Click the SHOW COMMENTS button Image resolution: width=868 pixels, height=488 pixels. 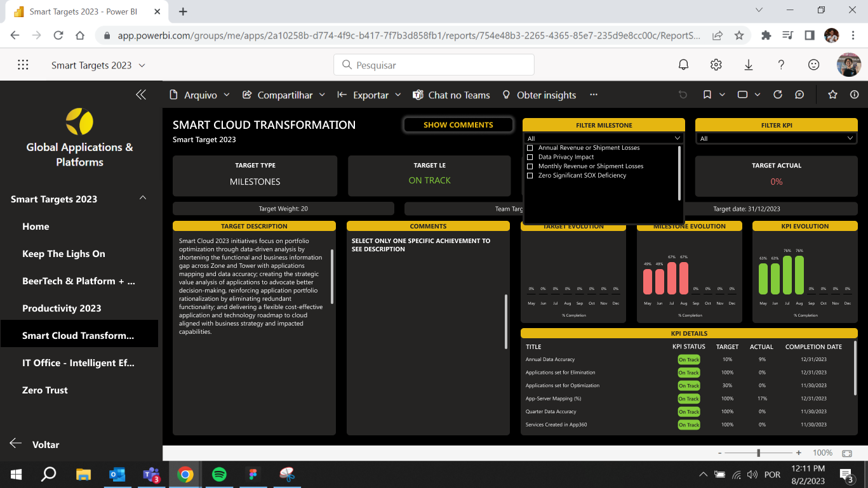pyautogui.click(x=458, y=125)
